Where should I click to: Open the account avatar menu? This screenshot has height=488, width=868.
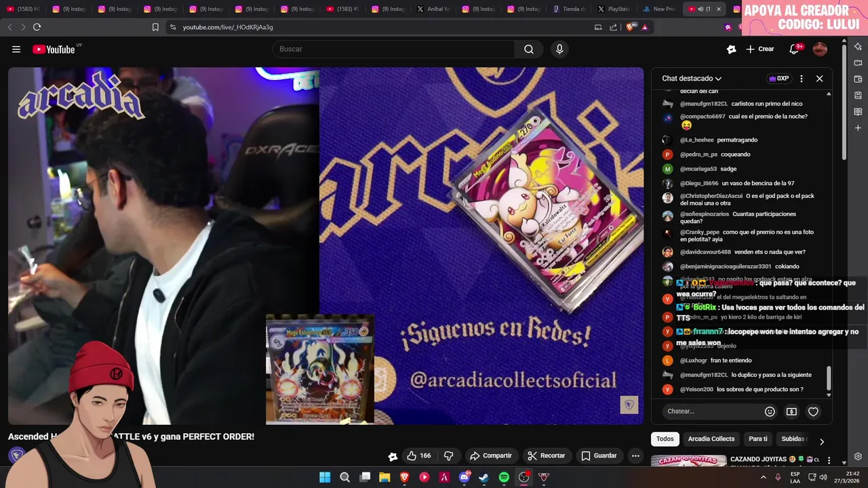[x=820, y=49]
